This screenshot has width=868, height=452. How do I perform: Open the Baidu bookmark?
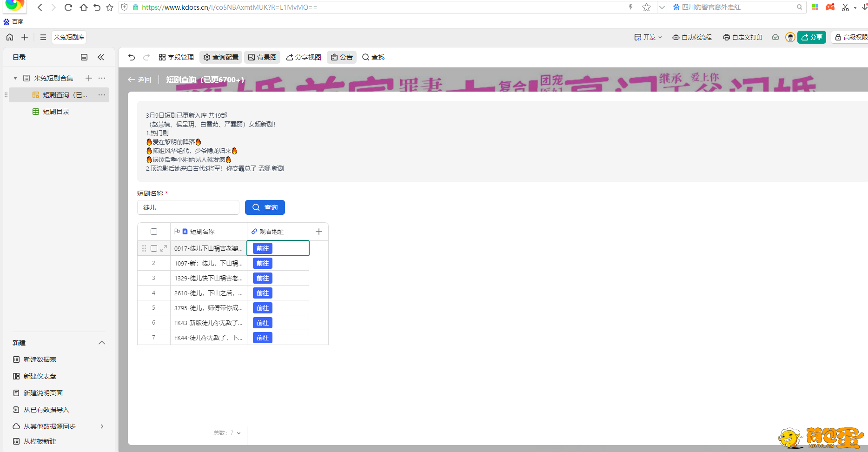13,22
